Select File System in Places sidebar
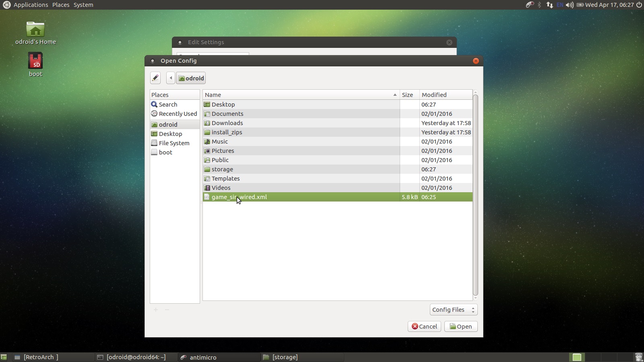 pos(174,143)
